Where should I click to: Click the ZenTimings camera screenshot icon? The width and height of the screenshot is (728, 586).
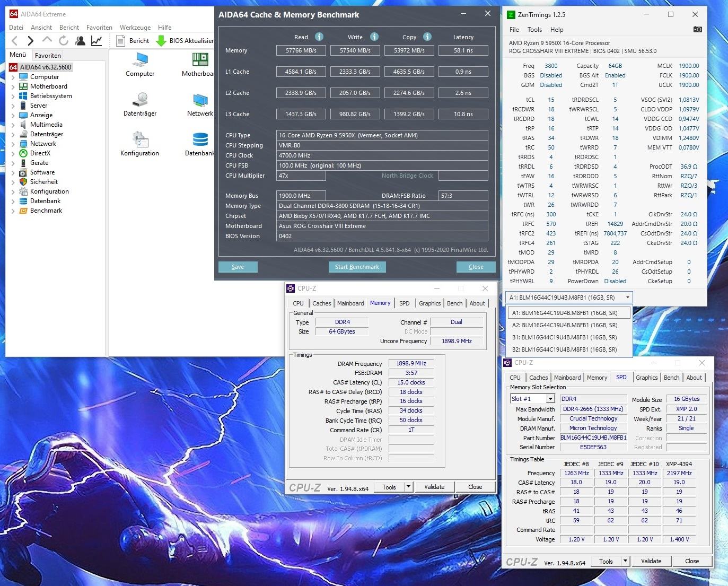[698, 29]
